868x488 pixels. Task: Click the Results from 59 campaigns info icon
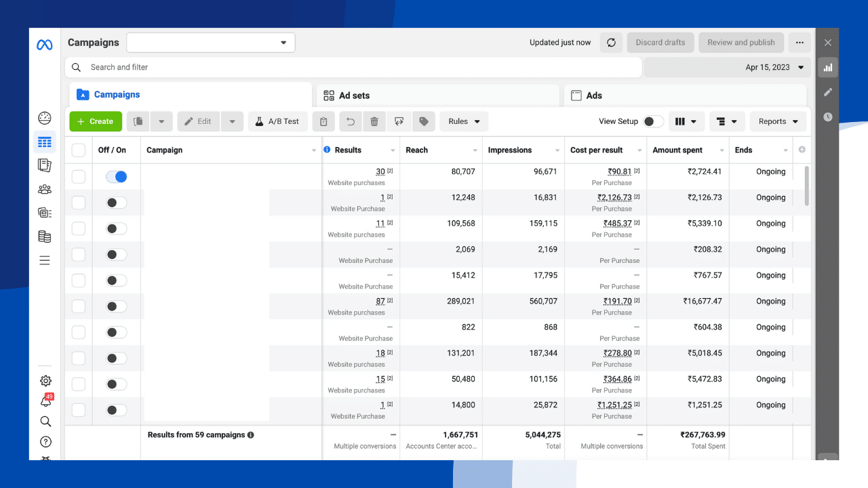coord(251,435)
